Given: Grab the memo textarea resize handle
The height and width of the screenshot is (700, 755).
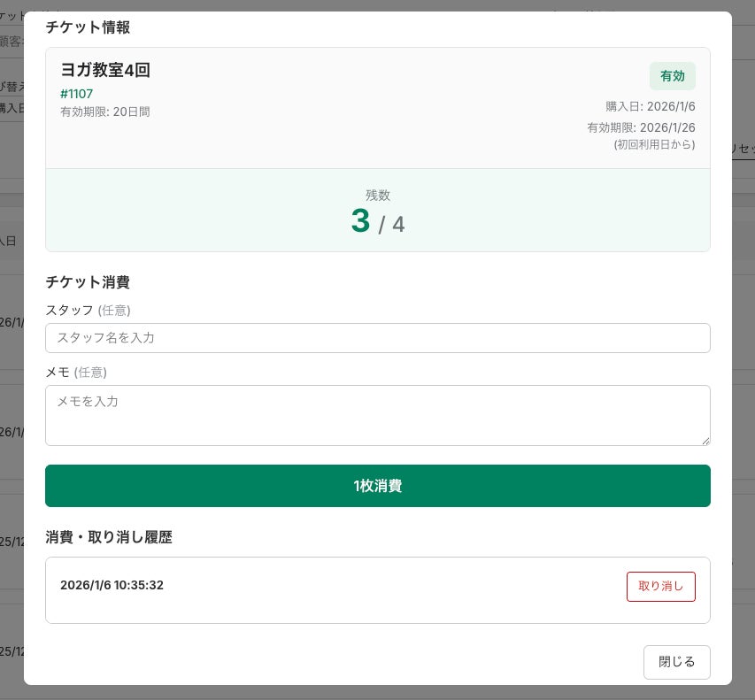Looking at the screenshot, I should pyautogui.click(x=705, y=440).
